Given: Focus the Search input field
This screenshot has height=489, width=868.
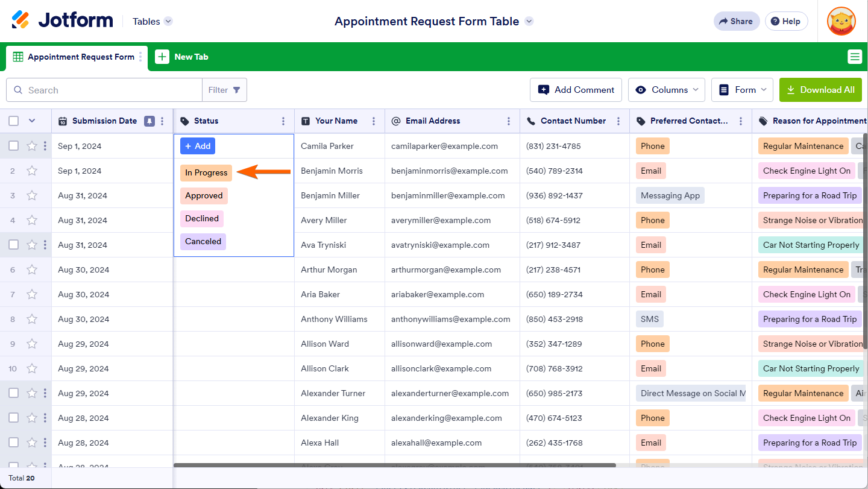Looking at the screenshot, I should [112, 90].
